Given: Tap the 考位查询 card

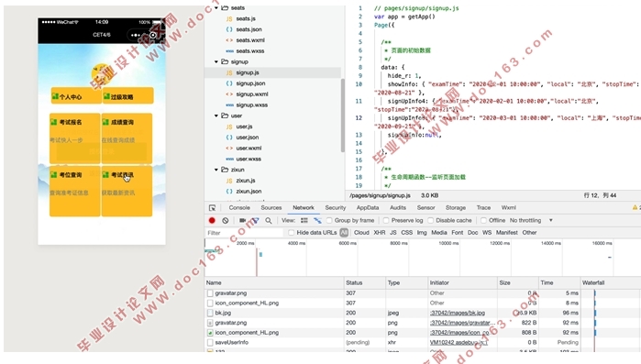Looking at the screenshot, I should click(x=75, y=191).
